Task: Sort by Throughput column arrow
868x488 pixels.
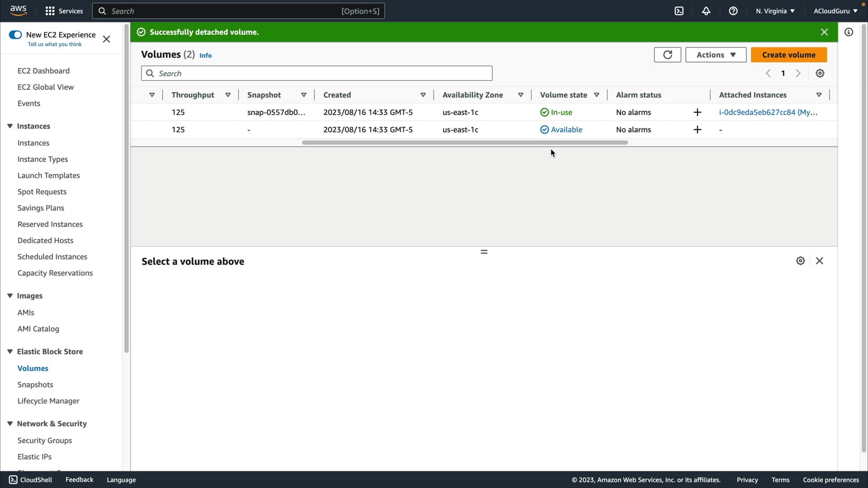Action: tap(228, 95)
